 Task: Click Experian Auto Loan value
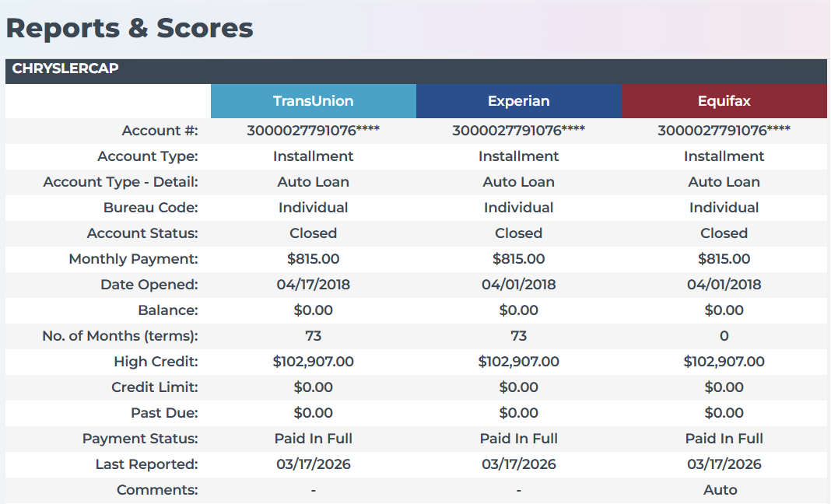point(519,182)
